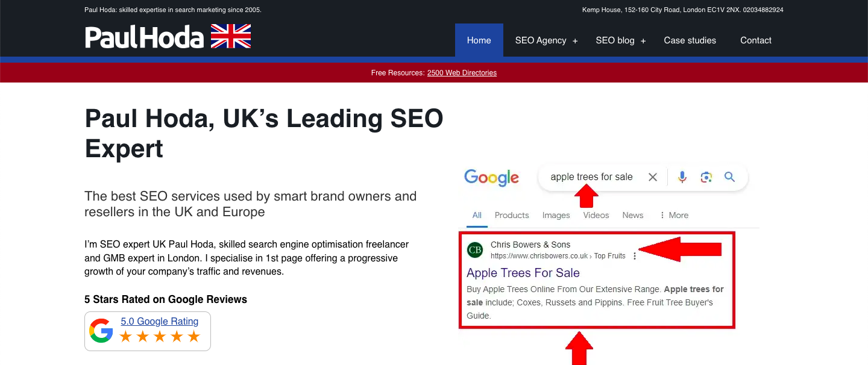868x365 pixels.
Task: Open the three-dot menu beside Top Fruits
Action: pyautogui.click(x=635, y=256)
